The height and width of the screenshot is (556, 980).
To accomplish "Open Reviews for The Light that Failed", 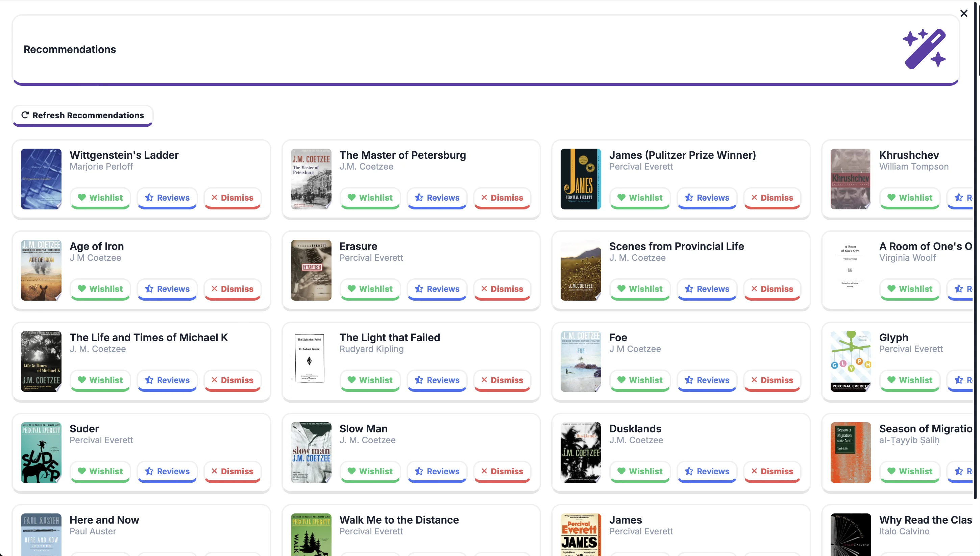I will (x=437, y=380).
